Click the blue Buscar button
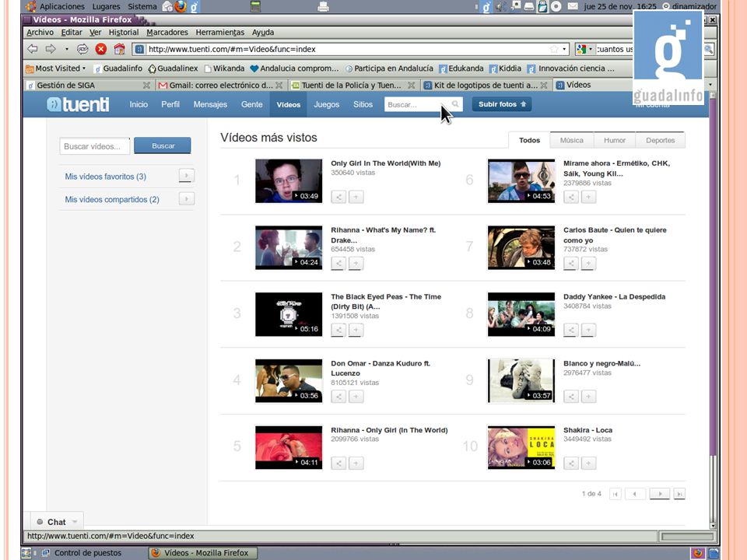 tap(163, 145)
